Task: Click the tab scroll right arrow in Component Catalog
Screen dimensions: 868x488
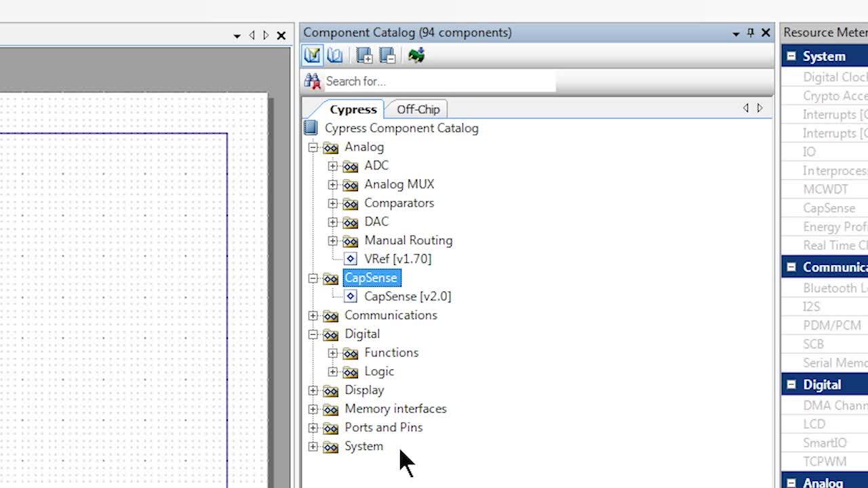Action: [x=759, y=108]
